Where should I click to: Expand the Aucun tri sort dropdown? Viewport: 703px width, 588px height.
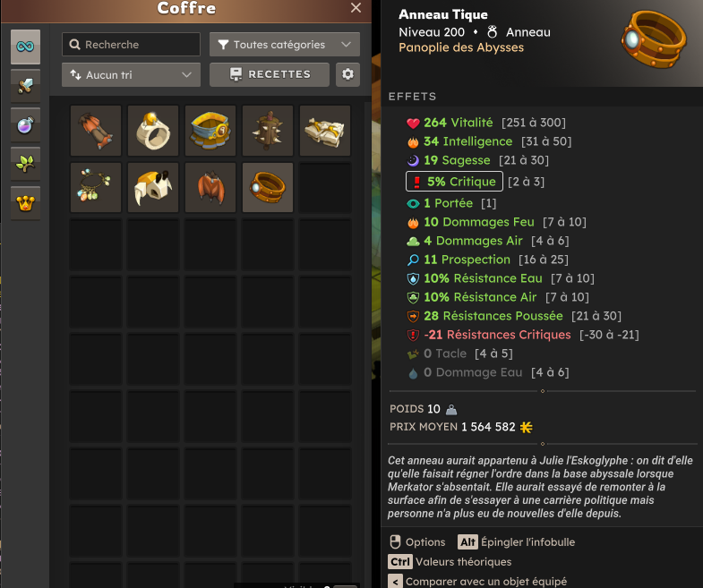pos(131,75)
